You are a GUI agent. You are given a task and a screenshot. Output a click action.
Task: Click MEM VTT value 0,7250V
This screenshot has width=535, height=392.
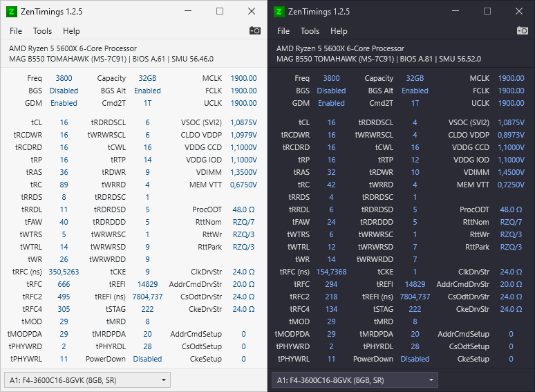click(511, 185)
